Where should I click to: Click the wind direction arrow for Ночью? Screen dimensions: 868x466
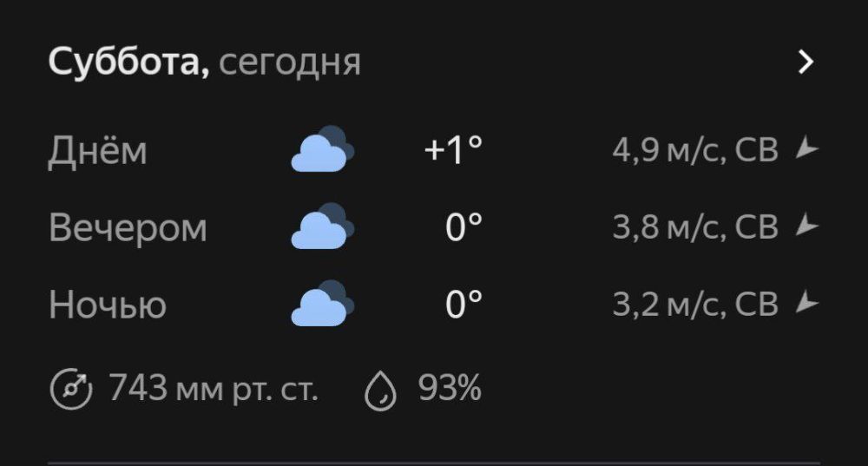tap(807, 304)
